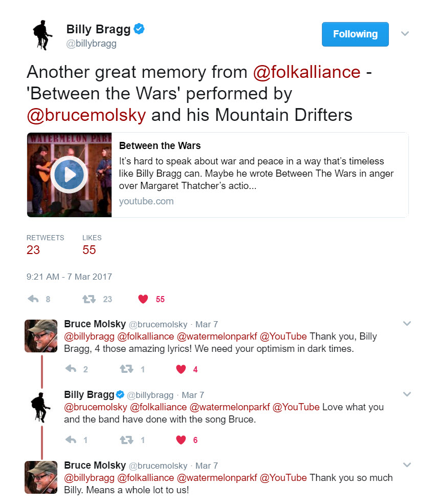The width and height of the screenshot is (436, 504).
Task: View the list of 23 retweets
Action: click(x=45, y=245)
